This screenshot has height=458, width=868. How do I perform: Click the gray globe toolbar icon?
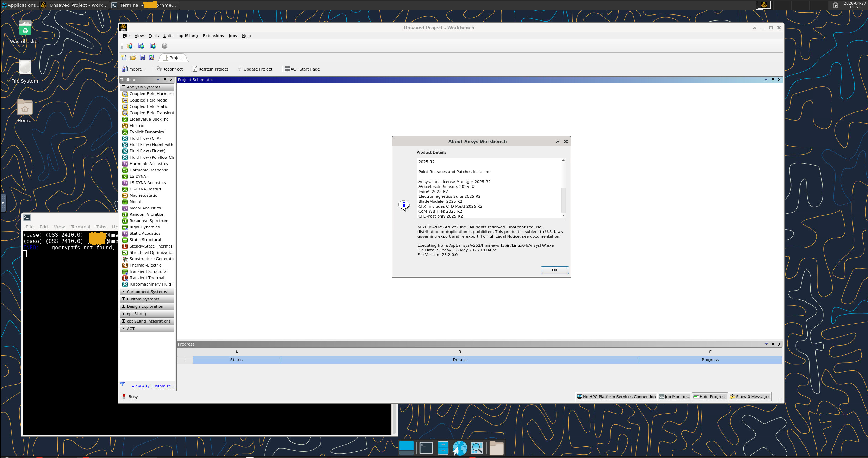point(165,46)
